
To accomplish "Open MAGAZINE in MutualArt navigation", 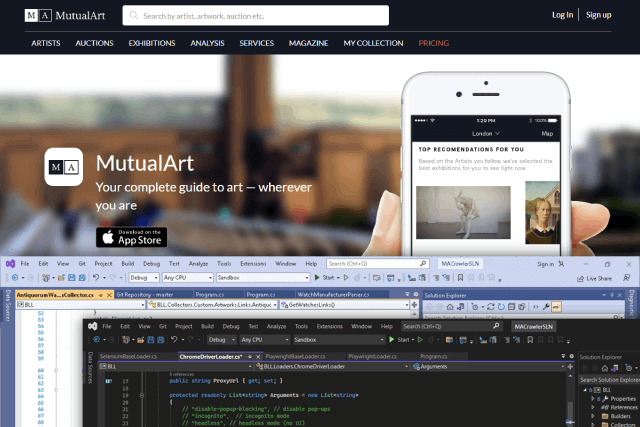I will point(309,43).
